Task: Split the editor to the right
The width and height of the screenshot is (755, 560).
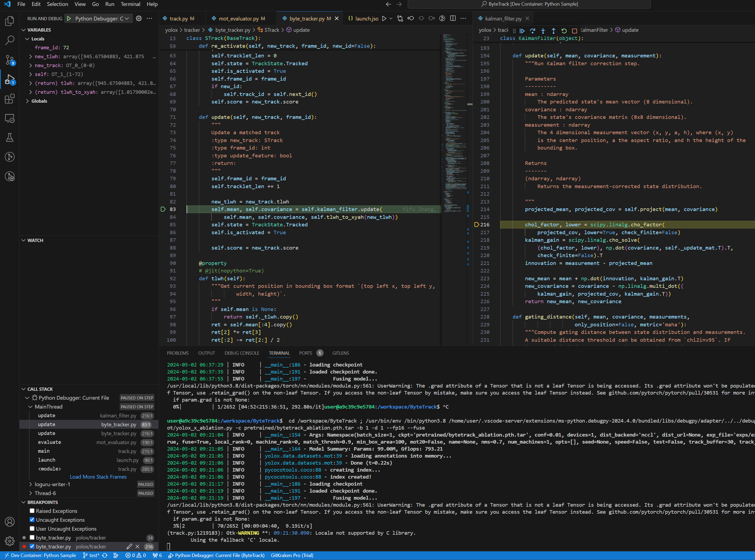Action: point(453,18)
